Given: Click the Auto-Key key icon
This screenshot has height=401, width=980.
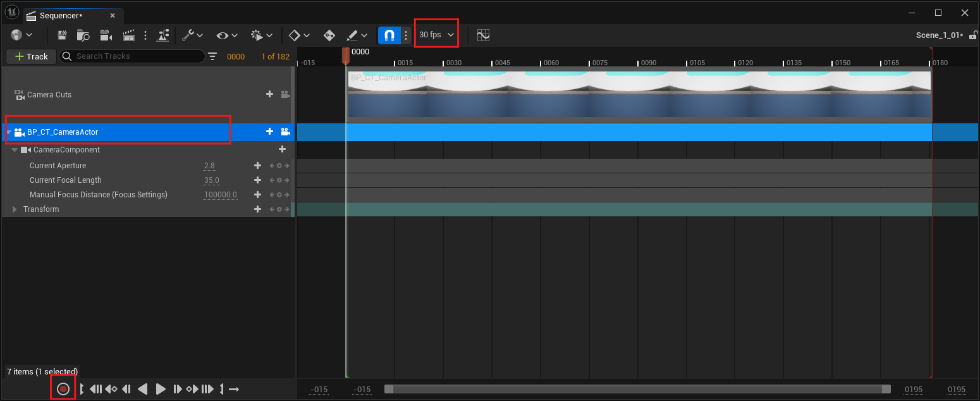Looking at the screenshot, I should tap(329, 35).
